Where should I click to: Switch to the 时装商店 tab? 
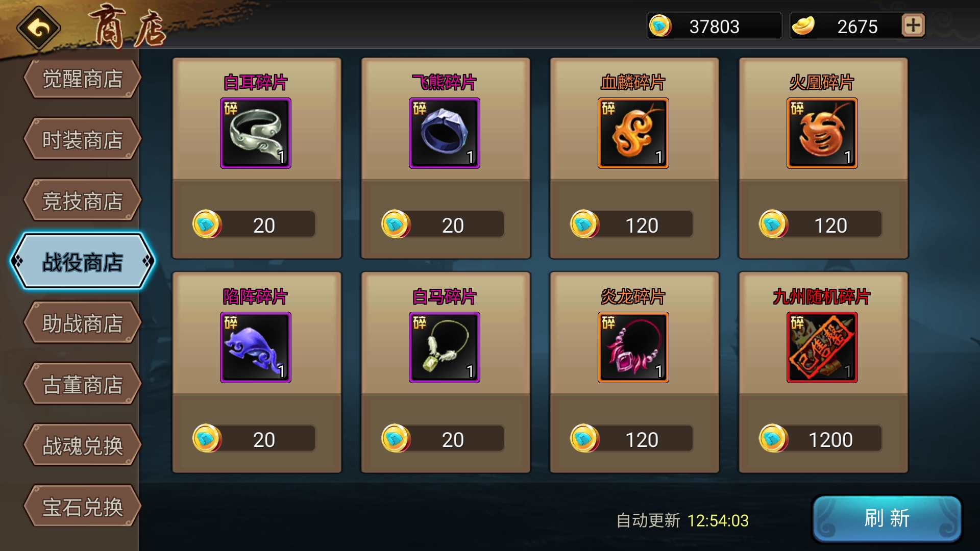pos(82,139)
